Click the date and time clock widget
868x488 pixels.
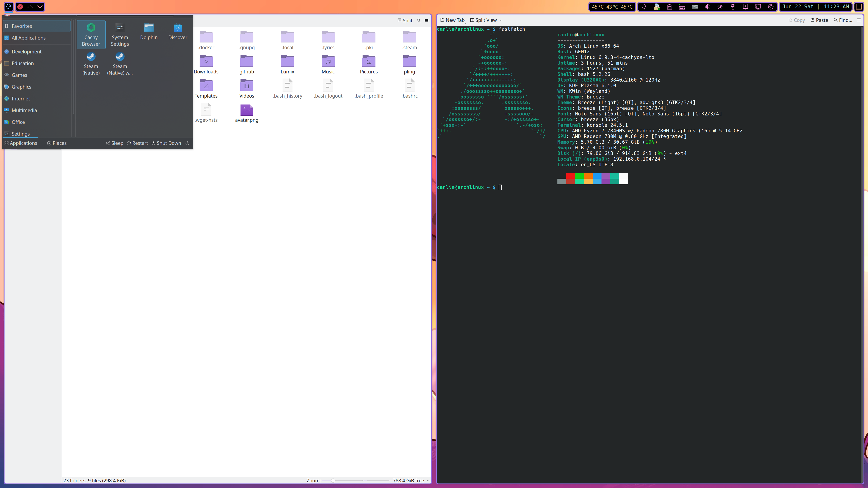[x=815, y=7]
